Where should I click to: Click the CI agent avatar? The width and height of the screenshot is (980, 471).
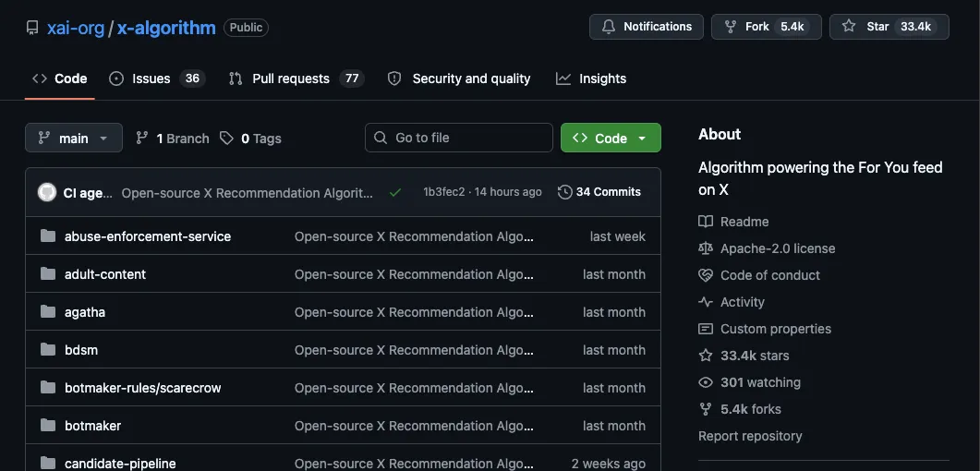pyautogui.click(x=47, y=192)
